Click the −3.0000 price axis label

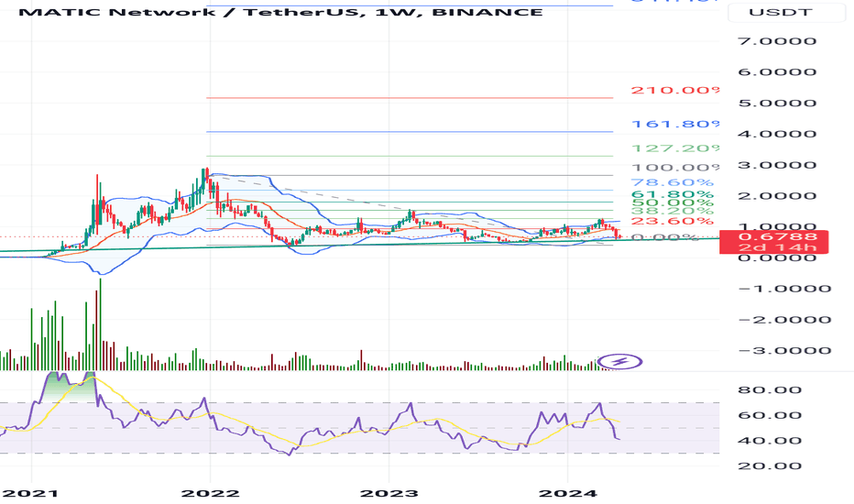784,350
